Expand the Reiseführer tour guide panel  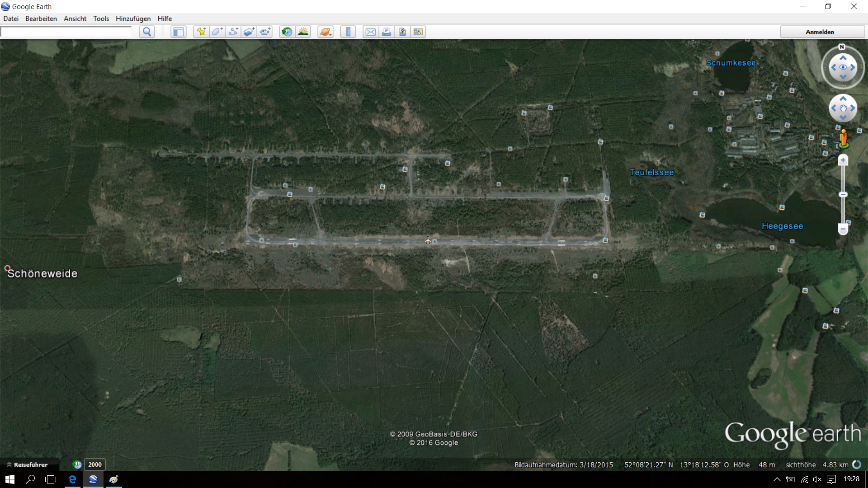27,465
